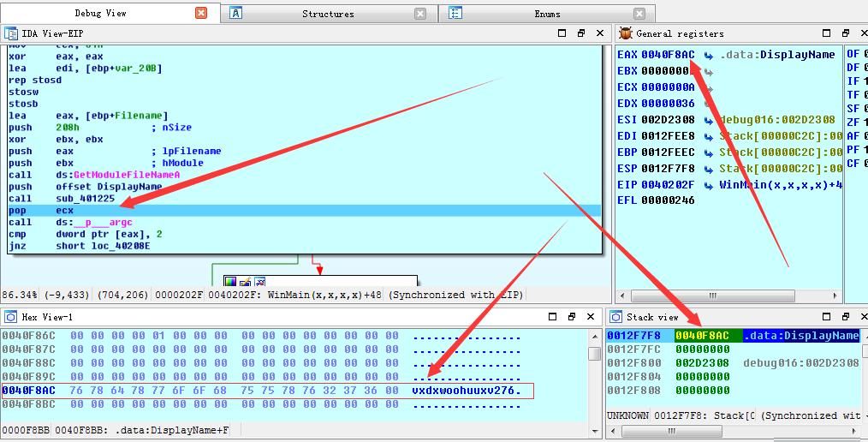The height and width of the screenshot is (442, 868).
Task: Click the Stack view panel icon
Action: 615,317
